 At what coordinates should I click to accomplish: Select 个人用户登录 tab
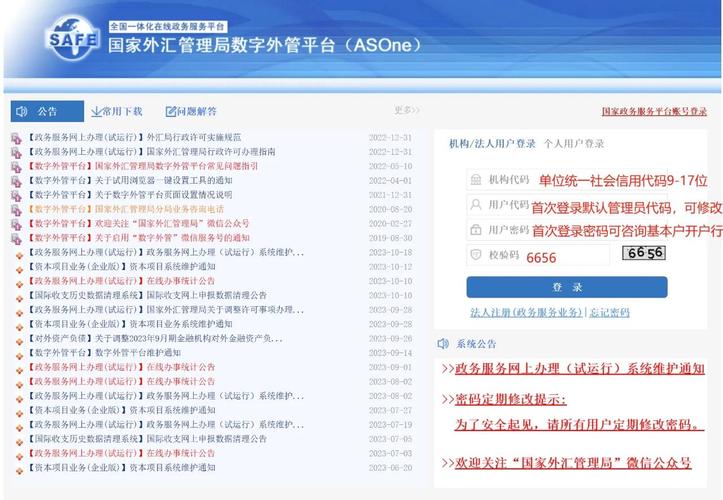574,143
